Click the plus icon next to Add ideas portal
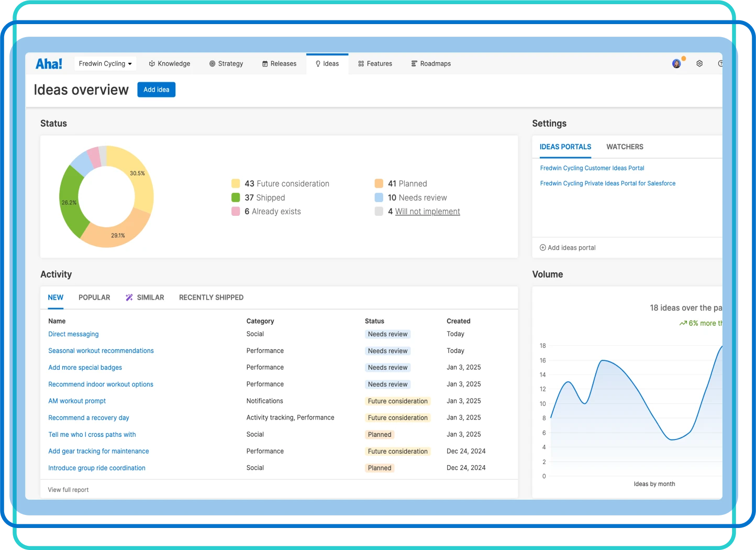 [542, 247]
